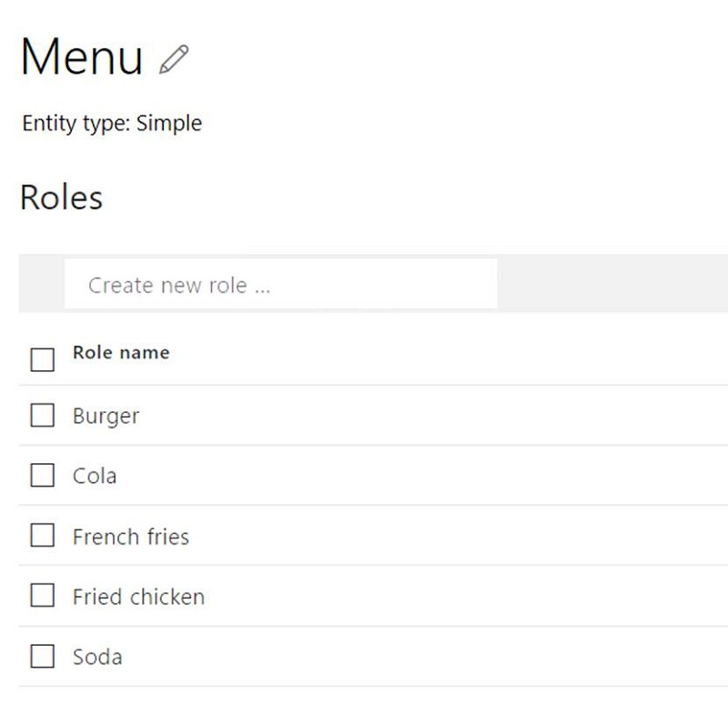The image size is (728, 715).
Task: Select the Fried chicken role name
Action: (139, 597)
